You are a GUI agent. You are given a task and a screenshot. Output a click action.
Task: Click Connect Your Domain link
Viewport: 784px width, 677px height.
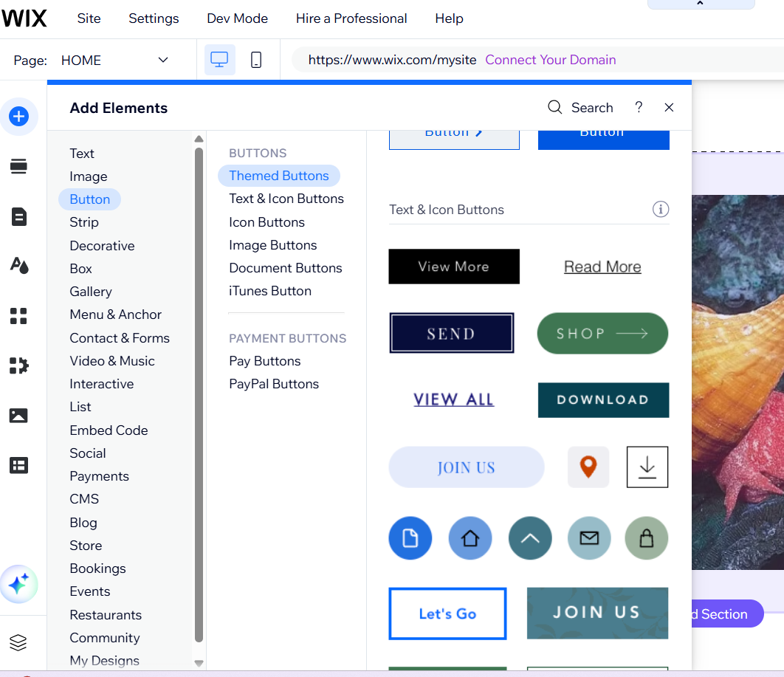[x=551, y=60]
